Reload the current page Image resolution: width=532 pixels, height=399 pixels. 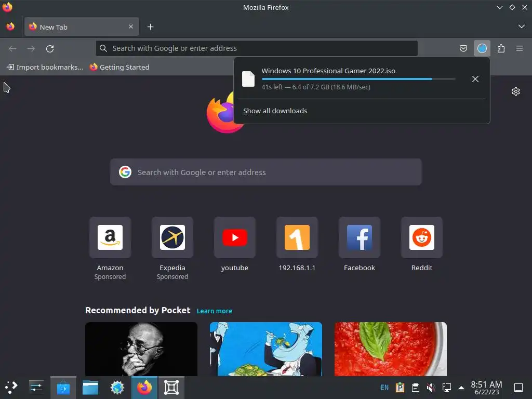click(x=50, y=48)
